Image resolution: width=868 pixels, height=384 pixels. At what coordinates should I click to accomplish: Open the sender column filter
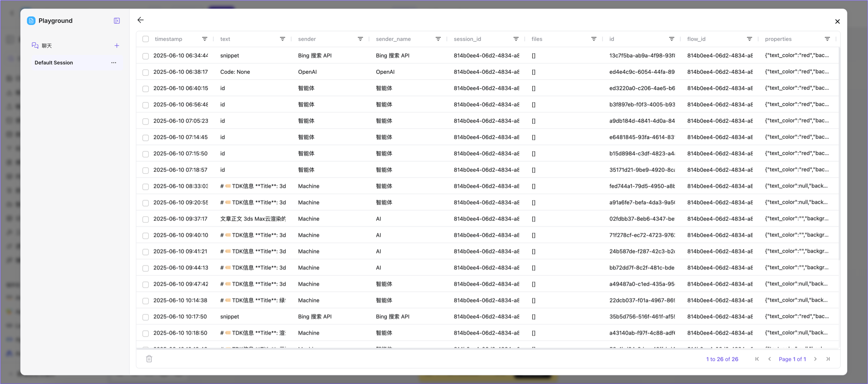pyautogui.click(x=360, y=39)
